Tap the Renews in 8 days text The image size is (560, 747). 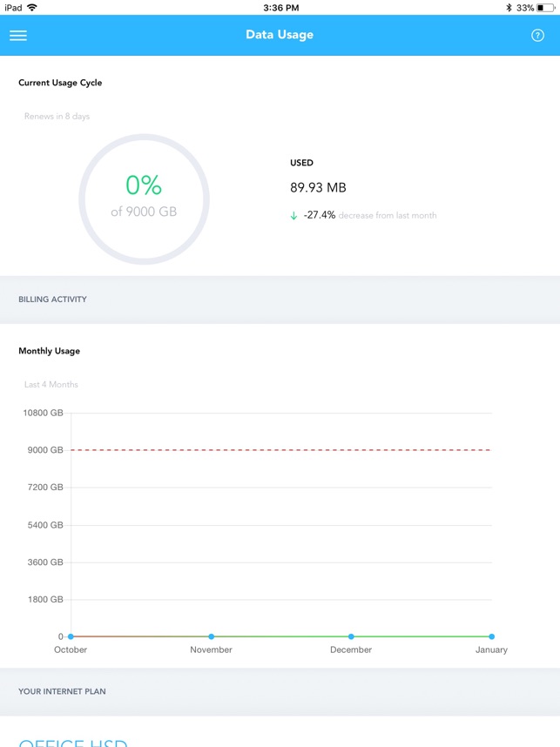click(57, 117)
